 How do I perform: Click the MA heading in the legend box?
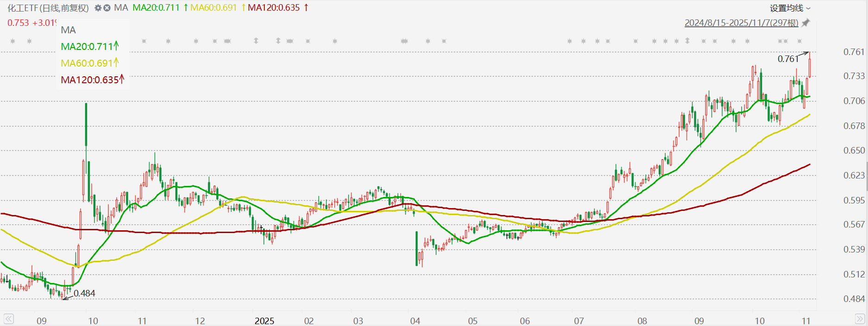(x=68, y=30)
